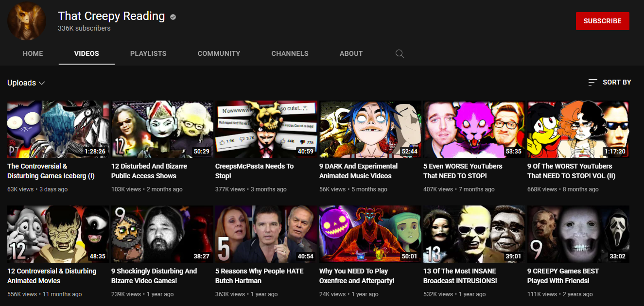Play the thumbnail with 48:35 duration

[x=58, y=235]
